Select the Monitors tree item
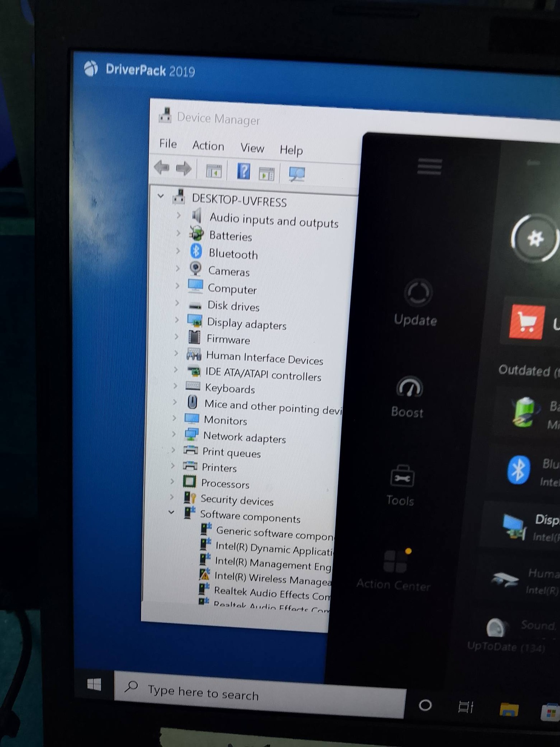Image resolution: width=560 pixels, height=747 pixels. pos(225,420)
